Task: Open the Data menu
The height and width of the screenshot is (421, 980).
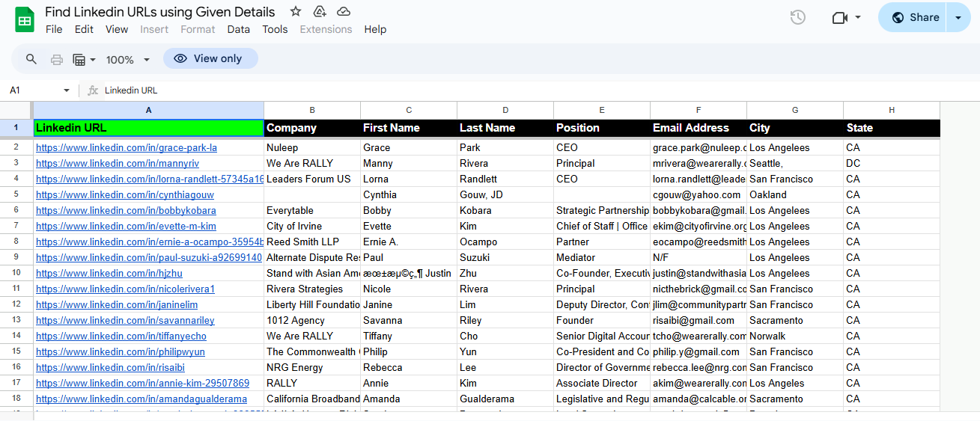Action: pos(239,29)
